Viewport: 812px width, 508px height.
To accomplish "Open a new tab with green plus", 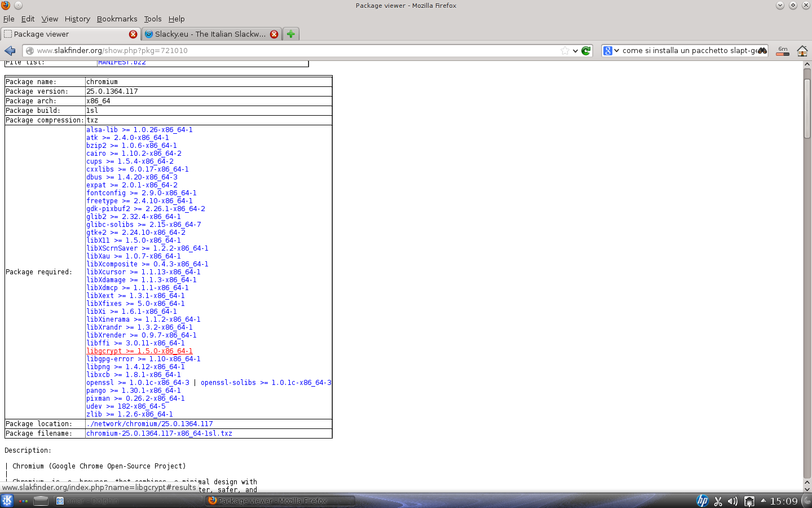I will pyautogui.click(x=291, y=34).
